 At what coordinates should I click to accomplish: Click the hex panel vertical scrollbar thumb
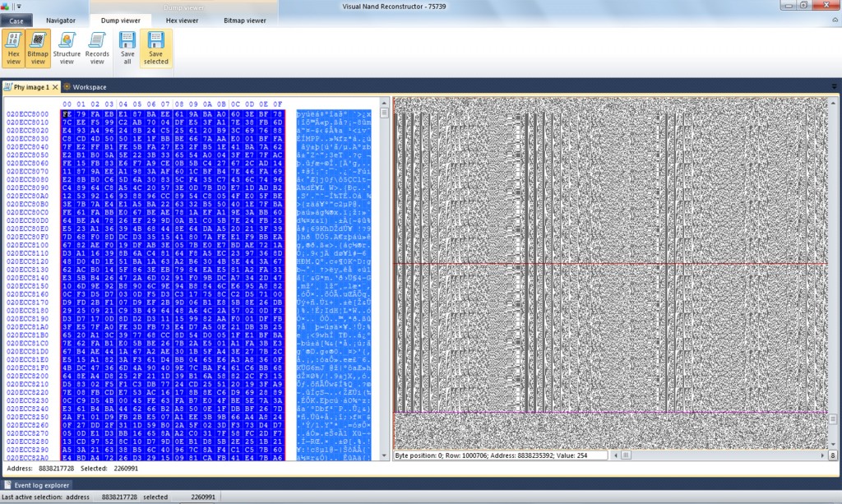(384, 113)
